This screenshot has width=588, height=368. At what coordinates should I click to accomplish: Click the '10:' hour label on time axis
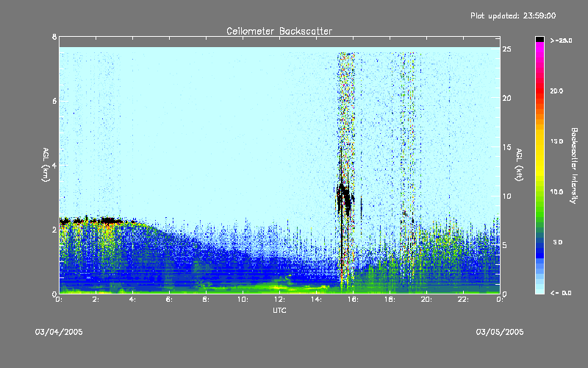click(x=243, y=300)
